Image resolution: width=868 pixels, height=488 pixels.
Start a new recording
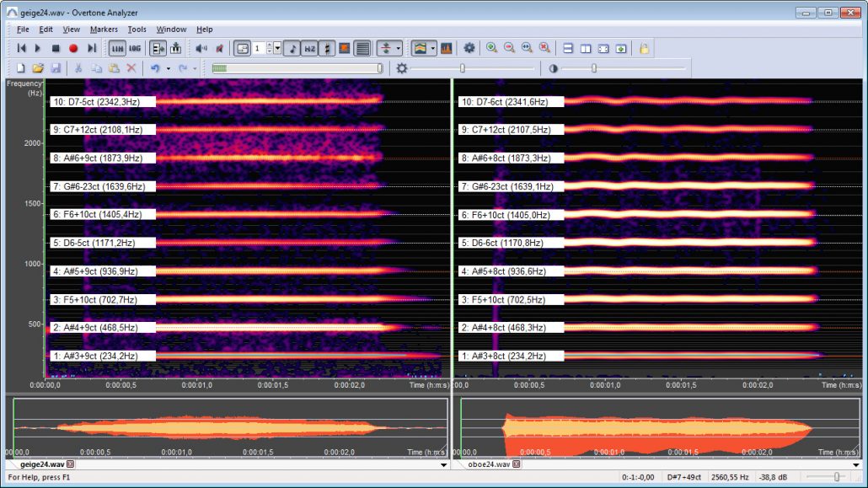coord(72,48)
